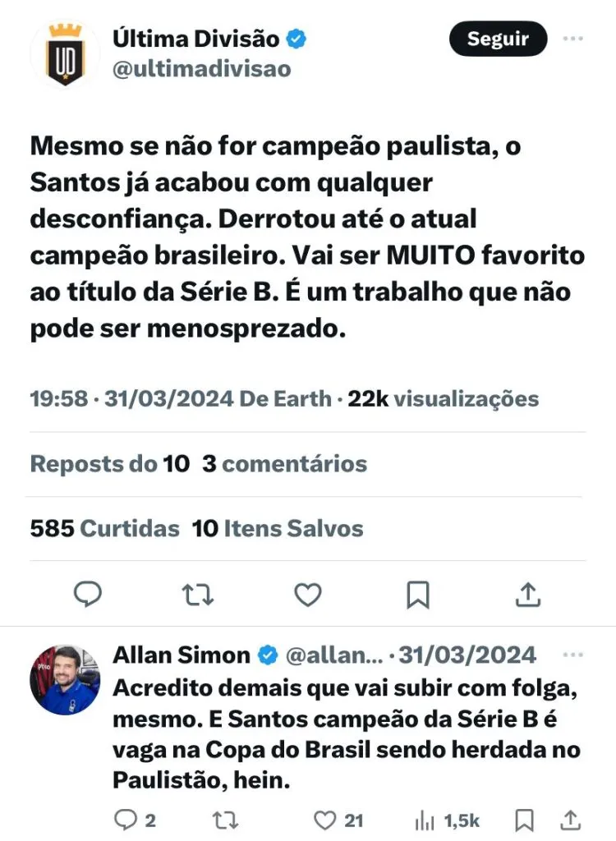Open the @ultimadivisao handle link
The width and height of the screenshot is (616, 841).
[x=201, y=69]
